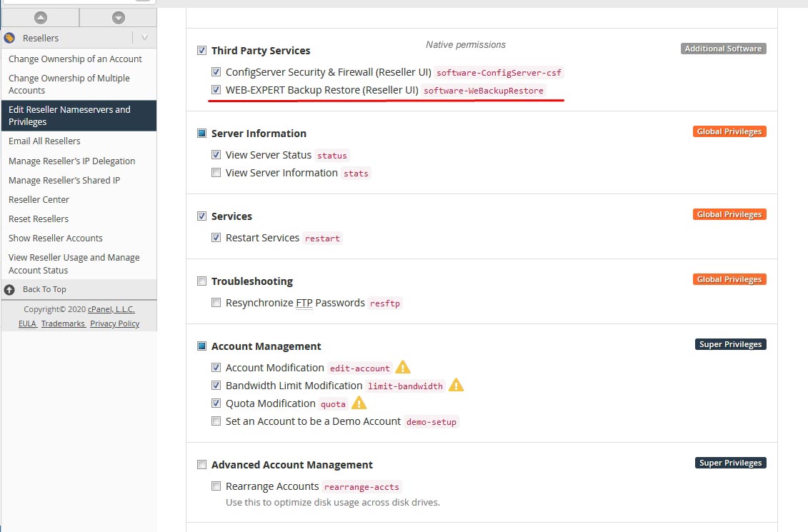Open Change Ownership of an Account
This screenshot has height=532, width=808.
pyautogui.click(x=75, y=59)
